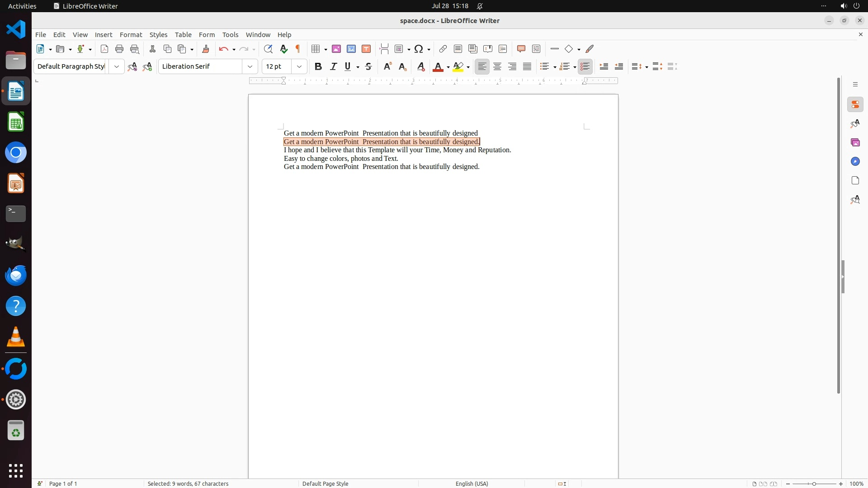Expand the Font Name dropdown list
868x488 pixels.
(250, 66)
